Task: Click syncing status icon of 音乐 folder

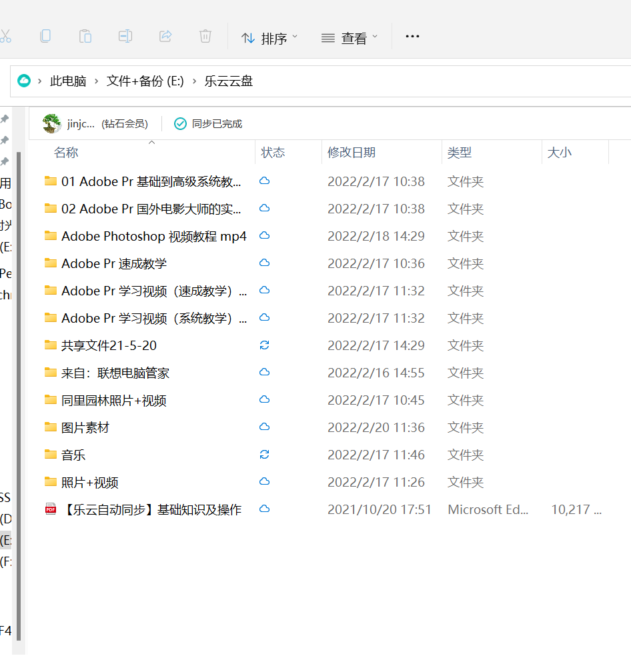Action: 265,454
